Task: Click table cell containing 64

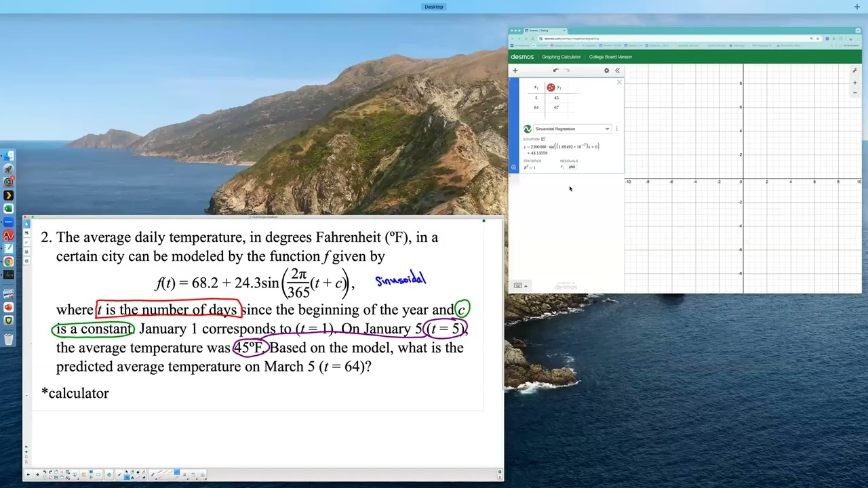Action: [536, 108]
